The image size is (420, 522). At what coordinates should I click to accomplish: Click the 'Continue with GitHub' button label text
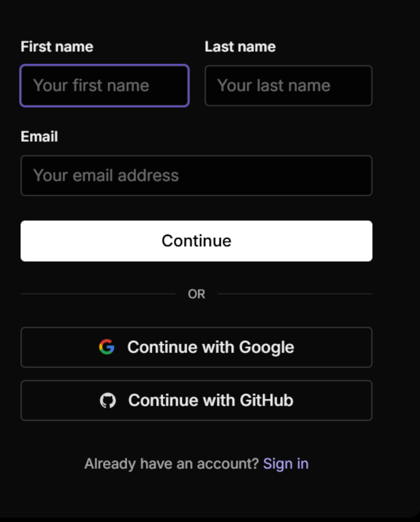coord(211,400)
